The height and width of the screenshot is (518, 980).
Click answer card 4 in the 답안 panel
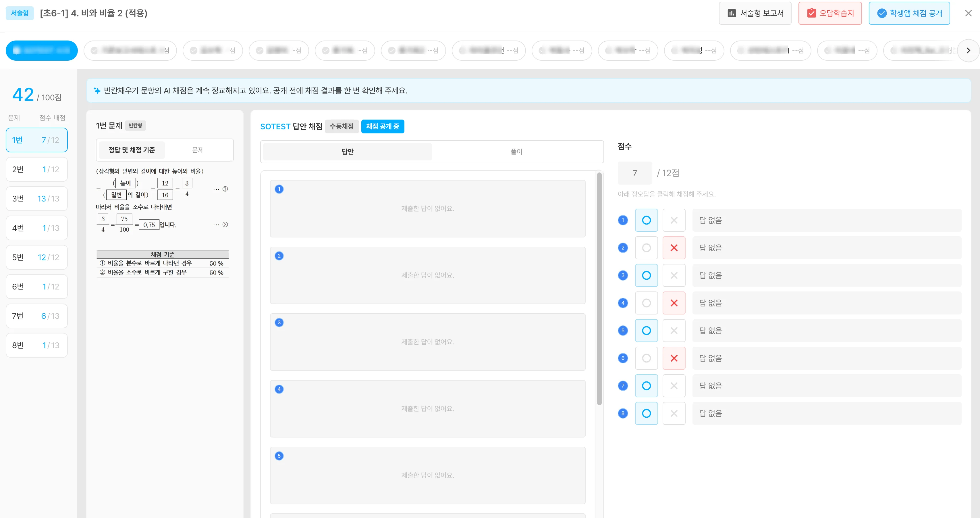click(428, 409)
